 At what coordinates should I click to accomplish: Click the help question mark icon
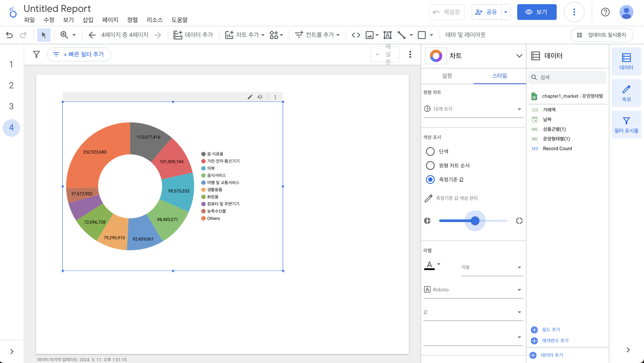pos(605,12)
